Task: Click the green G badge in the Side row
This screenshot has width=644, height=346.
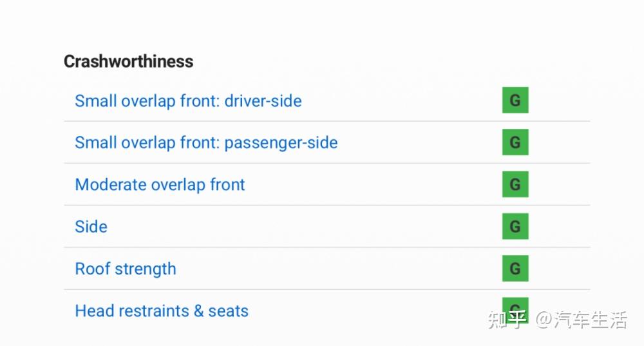Action: pos(515,227)
